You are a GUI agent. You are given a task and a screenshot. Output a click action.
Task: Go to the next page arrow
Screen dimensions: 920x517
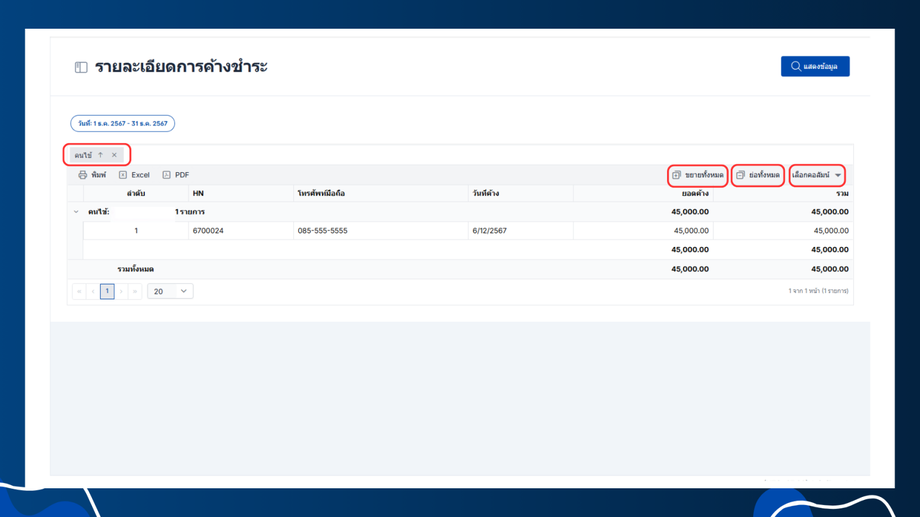pyautogui.click(x=121, y=291)
